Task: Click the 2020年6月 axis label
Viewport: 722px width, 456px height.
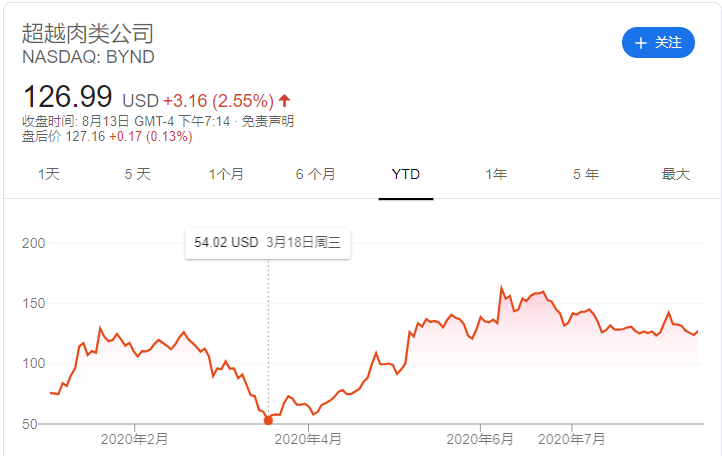Action: point(480,438)
